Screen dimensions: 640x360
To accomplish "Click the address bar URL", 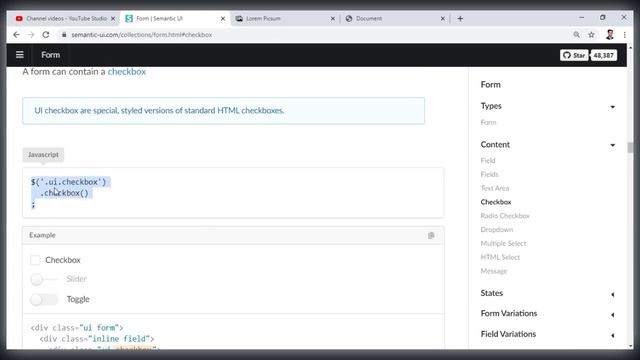I will [x=142, y=35].
